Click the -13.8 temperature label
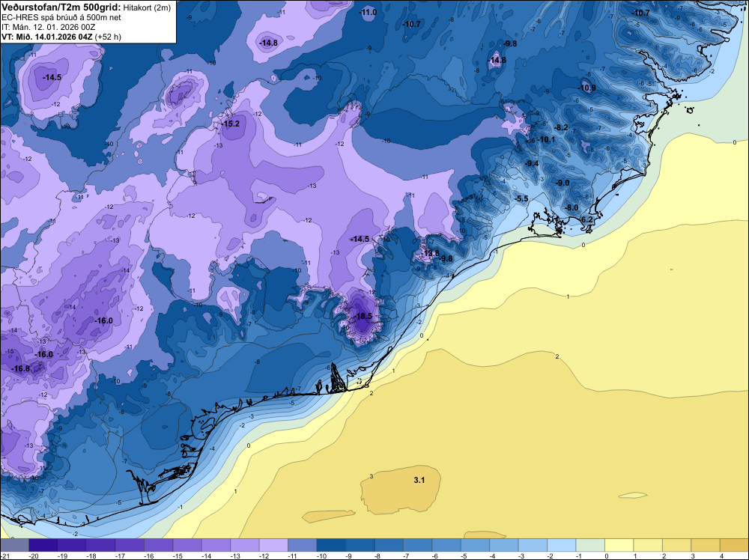Screen dimensions: 749x560 (431, 254)
